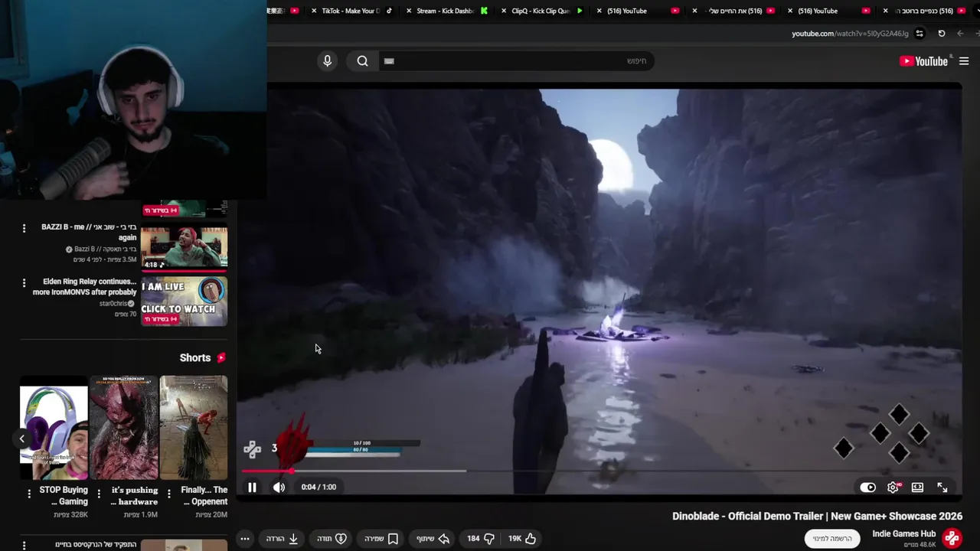Open the Shorts section icon
The image size is (980, 551).
[x=221, y=357]
